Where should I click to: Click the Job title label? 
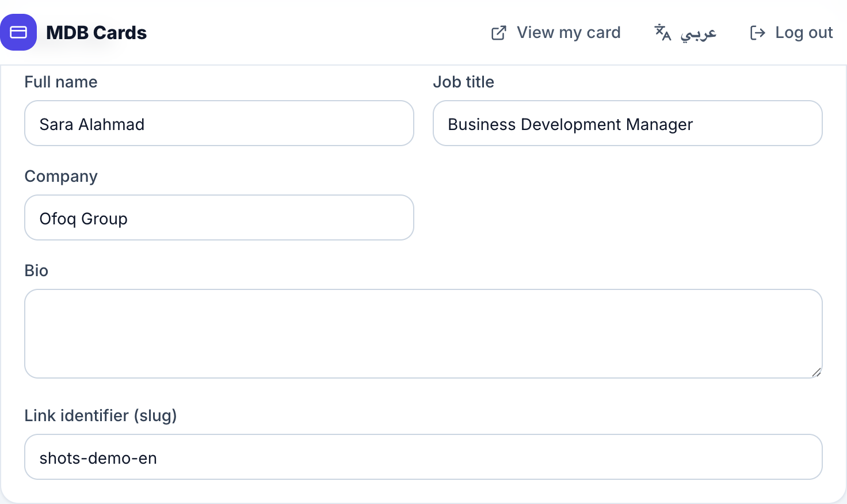pos(464,82)
